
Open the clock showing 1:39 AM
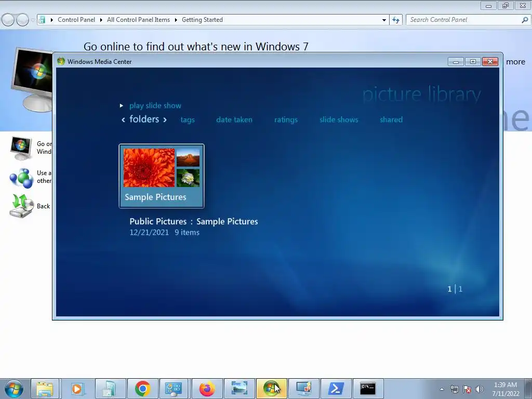pyautogui.click(x=506, y=389)
